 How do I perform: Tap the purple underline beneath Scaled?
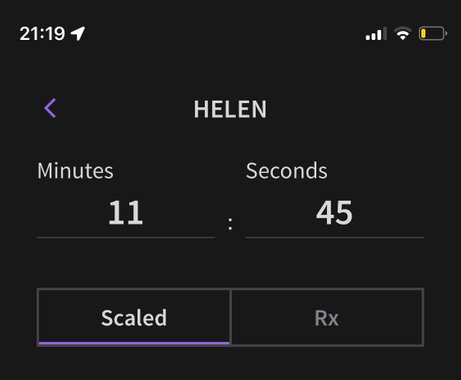click(134, 343)
